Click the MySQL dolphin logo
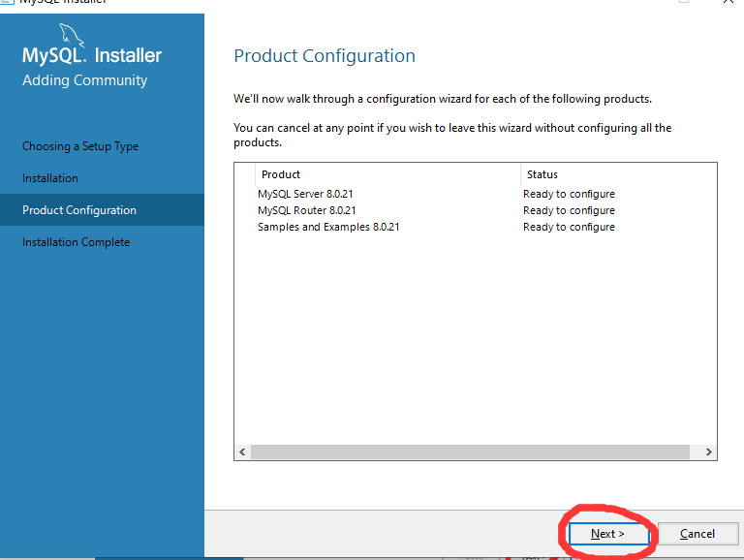744x560 pixels. click(x=72, y=36)
